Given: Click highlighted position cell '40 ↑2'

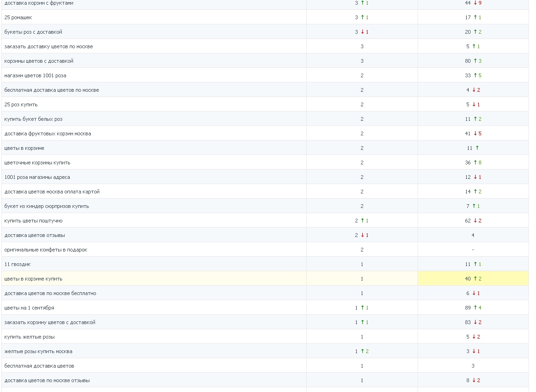Looking at the screenshot, I should click(x=473, y=279).
